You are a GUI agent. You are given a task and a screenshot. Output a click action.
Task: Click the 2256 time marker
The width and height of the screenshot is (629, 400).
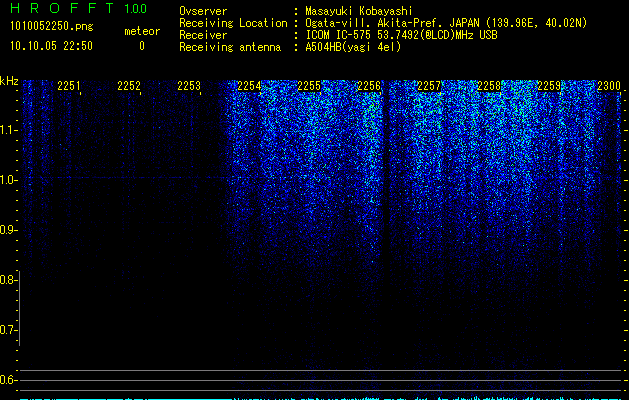[x=369, y=86]
